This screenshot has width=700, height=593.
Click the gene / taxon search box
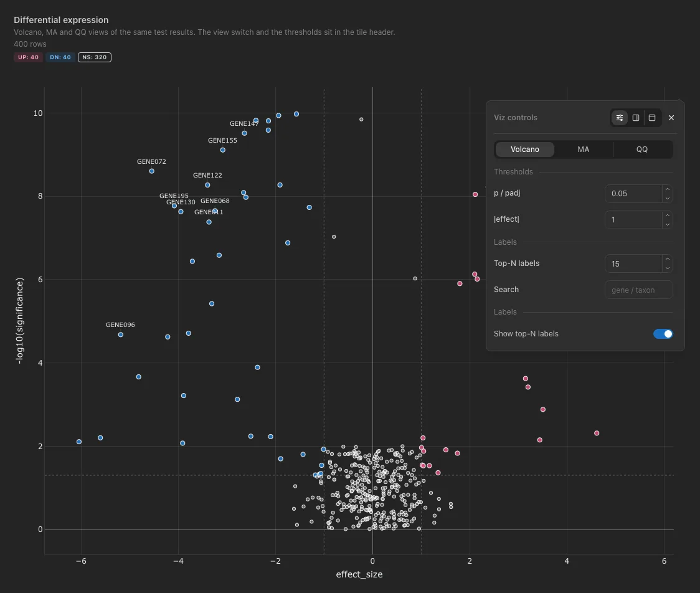click(639, 290)
